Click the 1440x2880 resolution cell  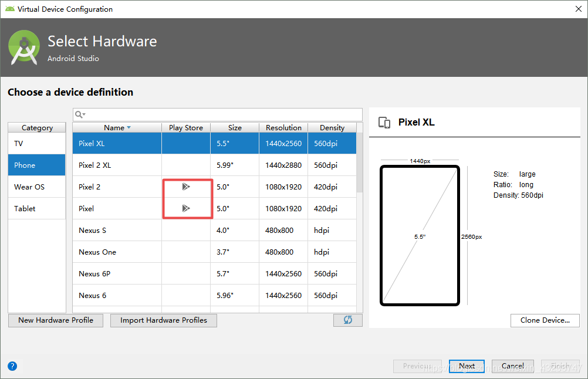click(x=283, y=165)
